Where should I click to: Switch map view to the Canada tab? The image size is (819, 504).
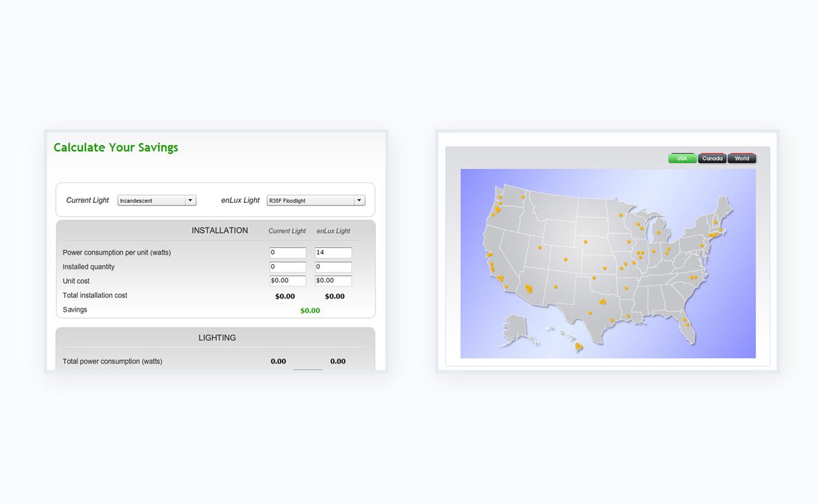[x=712, y=158]
